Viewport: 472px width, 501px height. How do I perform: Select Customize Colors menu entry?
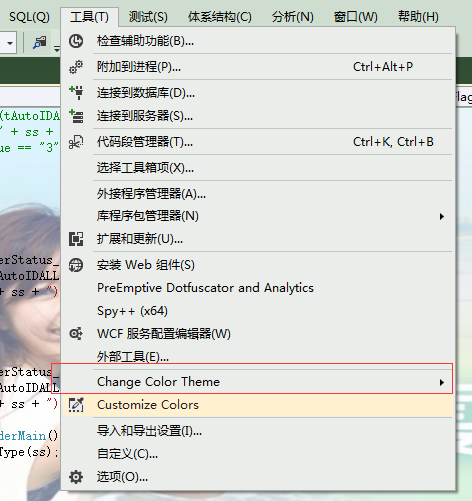[x=257, y=405]
